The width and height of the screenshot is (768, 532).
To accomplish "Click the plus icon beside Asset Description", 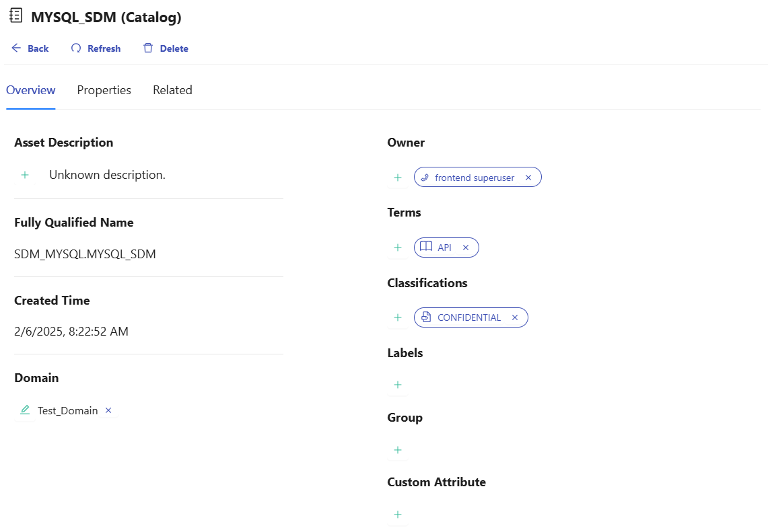I will point(25,175).
